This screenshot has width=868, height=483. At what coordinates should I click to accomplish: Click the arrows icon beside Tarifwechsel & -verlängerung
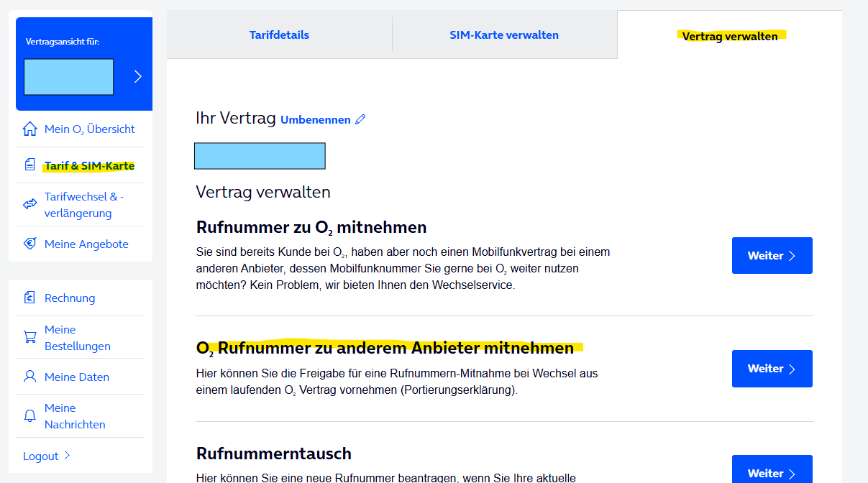(x=29, y=204)
